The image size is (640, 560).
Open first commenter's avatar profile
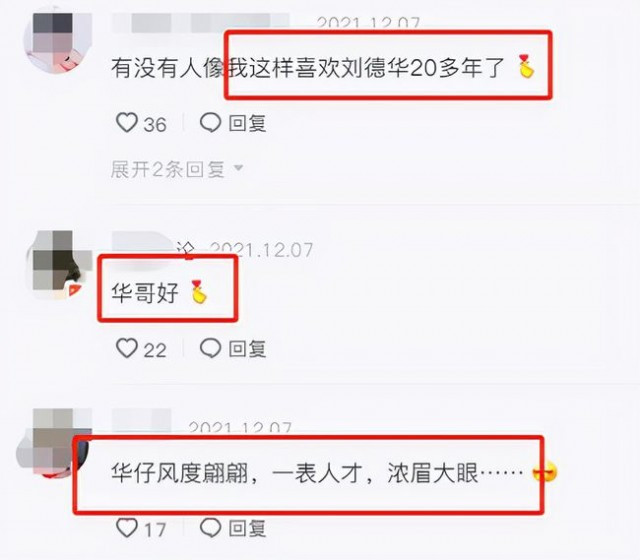coord(58,42)
